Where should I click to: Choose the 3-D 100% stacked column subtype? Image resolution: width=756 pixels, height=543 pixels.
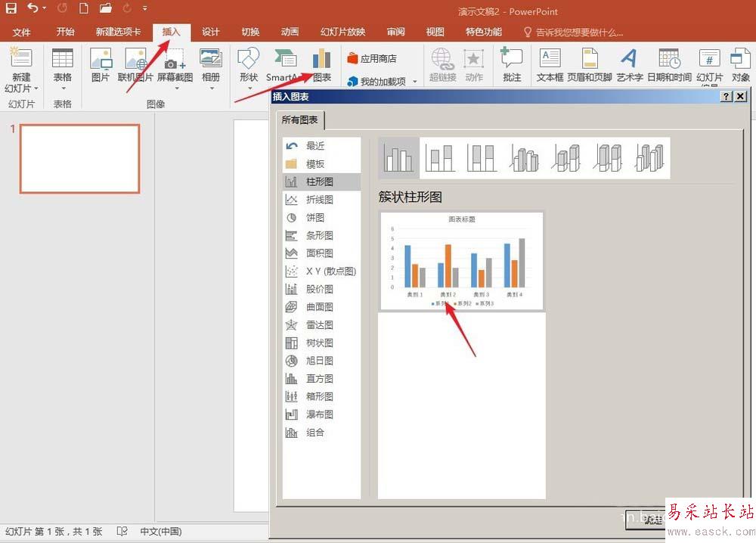[x=608, y=158]
